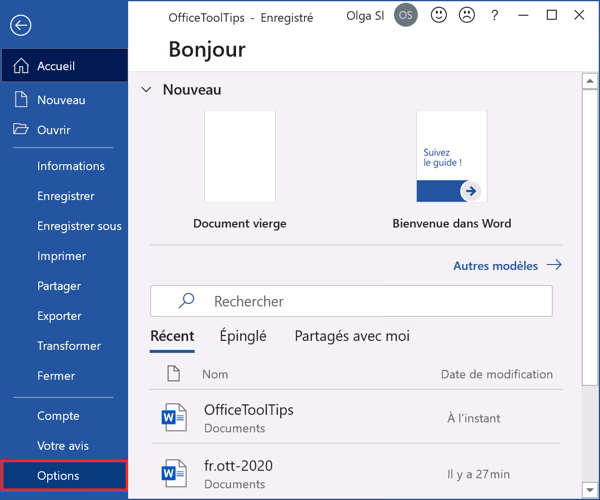Minimize the Word window
This screenshot has height=500, width=600.
(523, 15)
